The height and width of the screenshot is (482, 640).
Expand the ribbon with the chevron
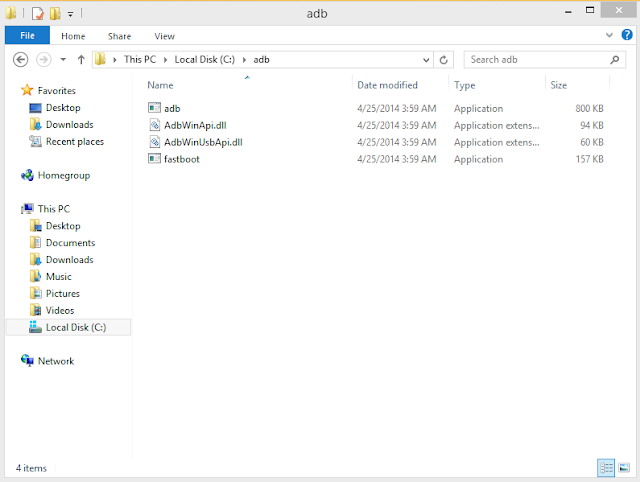coord(609,35)
